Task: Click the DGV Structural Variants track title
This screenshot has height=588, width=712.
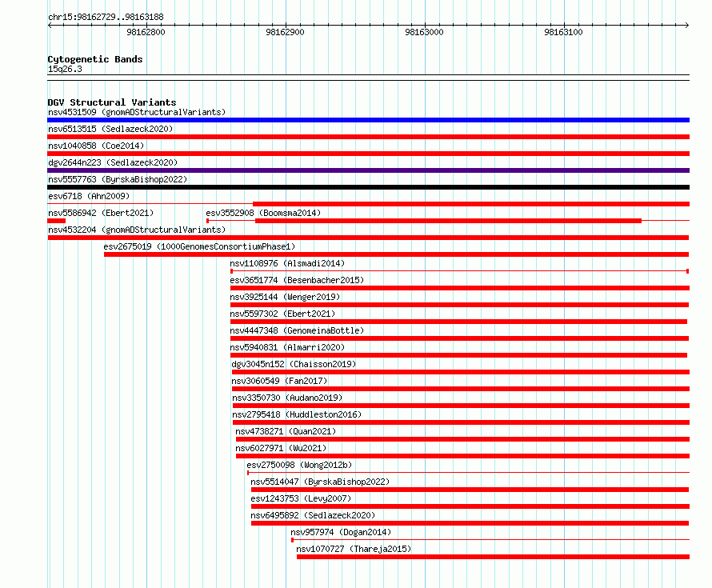Action: [112, 102]
